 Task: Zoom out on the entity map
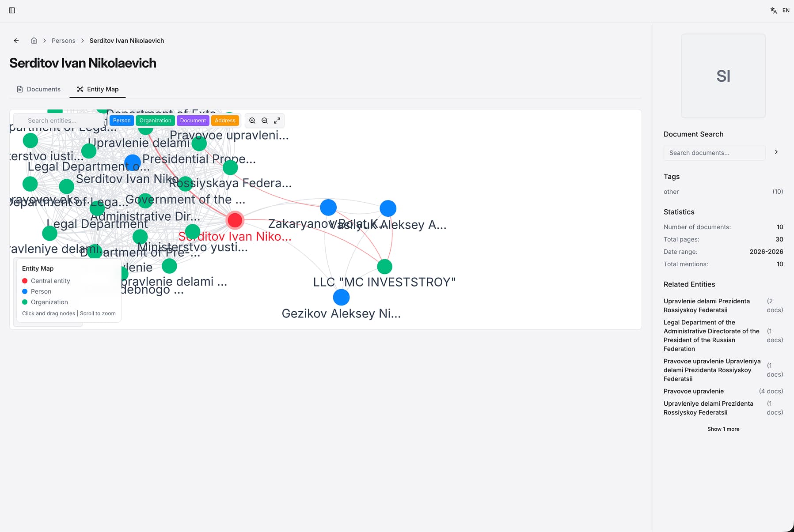(264, 120)
